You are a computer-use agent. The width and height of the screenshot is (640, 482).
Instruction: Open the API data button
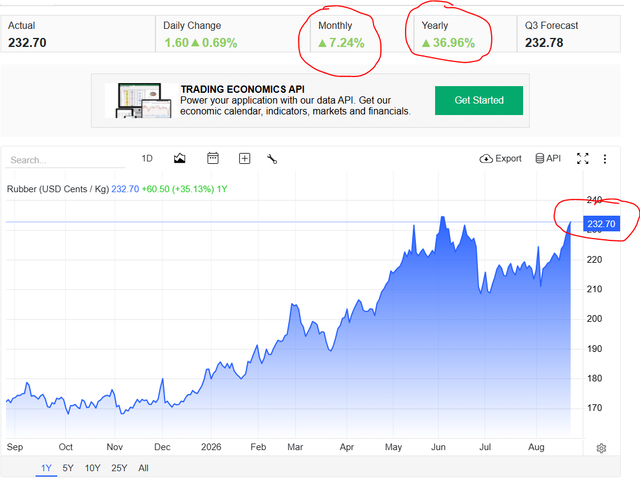tap(548, 158)
